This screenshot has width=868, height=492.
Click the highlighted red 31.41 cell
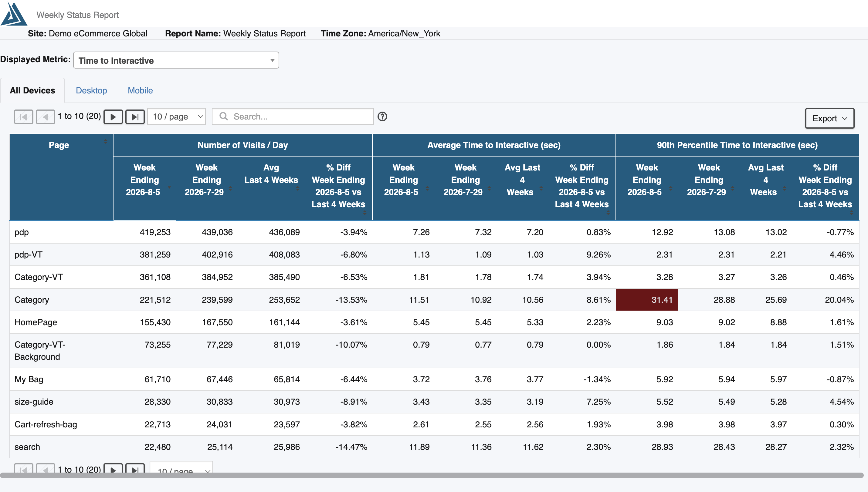click(647, 300)
